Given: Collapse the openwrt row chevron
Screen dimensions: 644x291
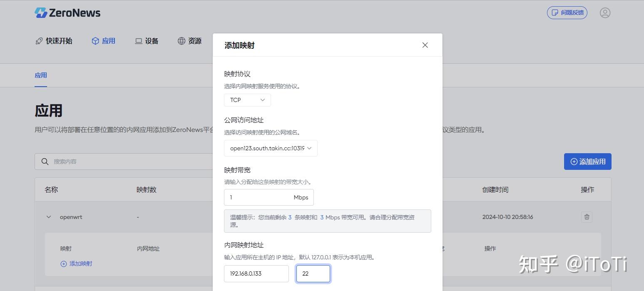Looking at the screenshot, I should coord(48,217).
